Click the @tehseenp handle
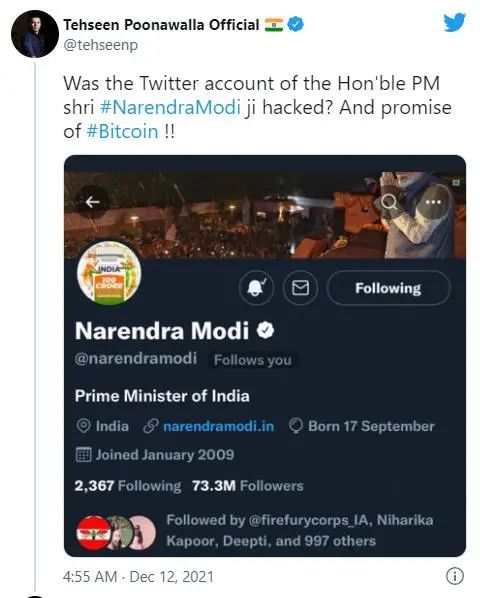This screenshot has width=480, height=598. (101, 45)
